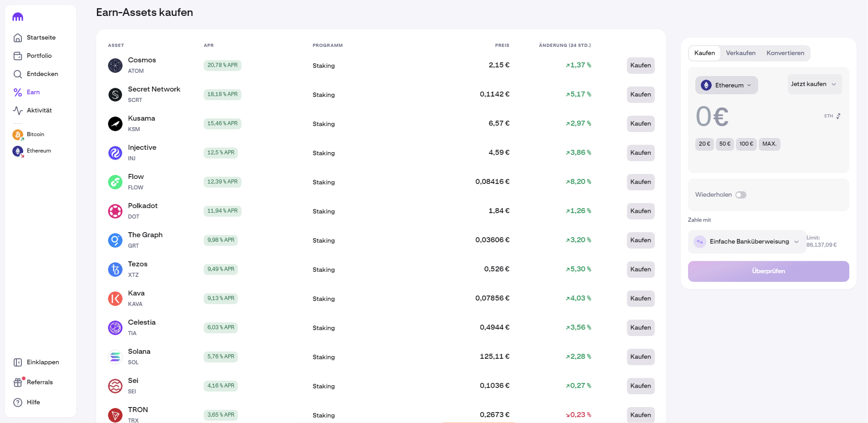This screenshot has width=868, height=423.
Task: Open Startseite via the home icon
Action: coord(18,38)
